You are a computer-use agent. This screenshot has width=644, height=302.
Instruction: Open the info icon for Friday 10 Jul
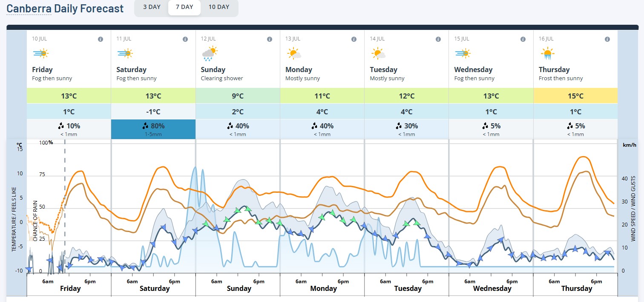click(x=101, y=39)
